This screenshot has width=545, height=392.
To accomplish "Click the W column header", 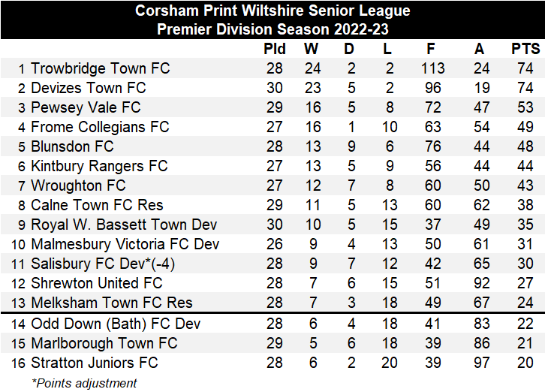I will [x=311, y=49].
